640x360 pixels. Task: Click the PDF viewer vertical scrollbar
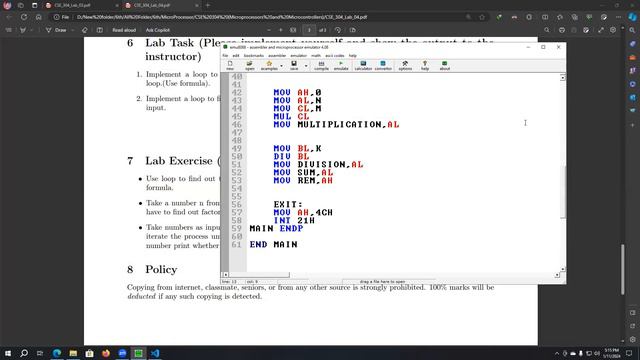click(622, 269)
